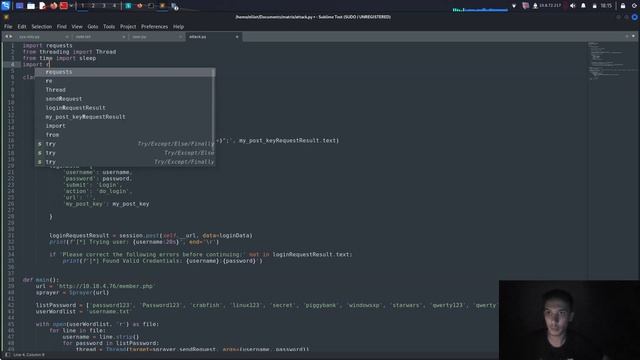
Task: Switch to workspace 1
Action: pyautogui.click(x=82, y=6)
